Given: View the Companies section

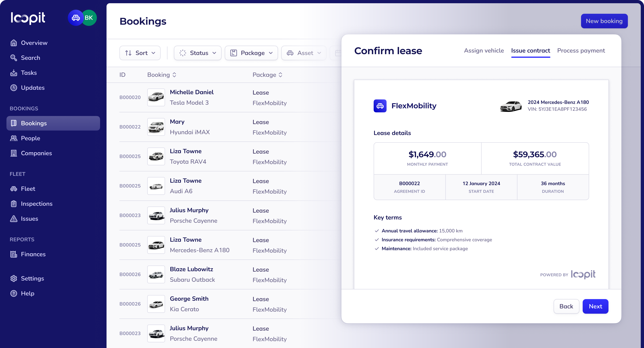Looking at the screenshot, I should pos(37,153).
